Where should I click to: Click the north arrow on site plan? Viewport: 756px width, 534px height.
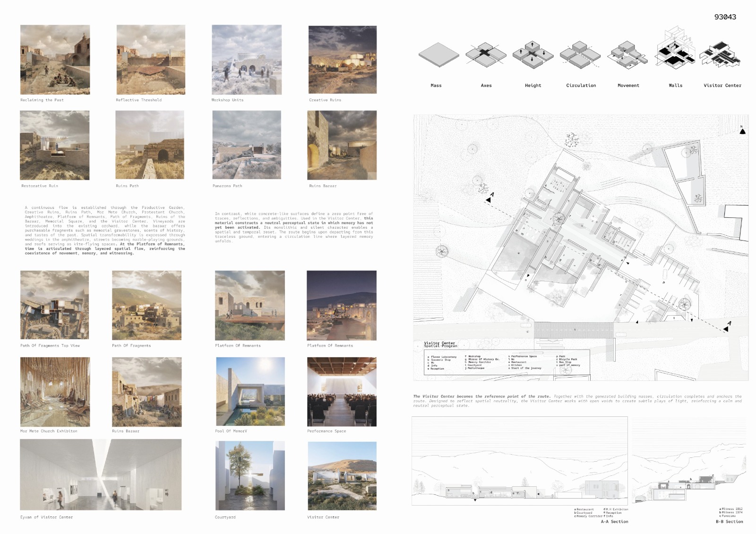point(742,130)
